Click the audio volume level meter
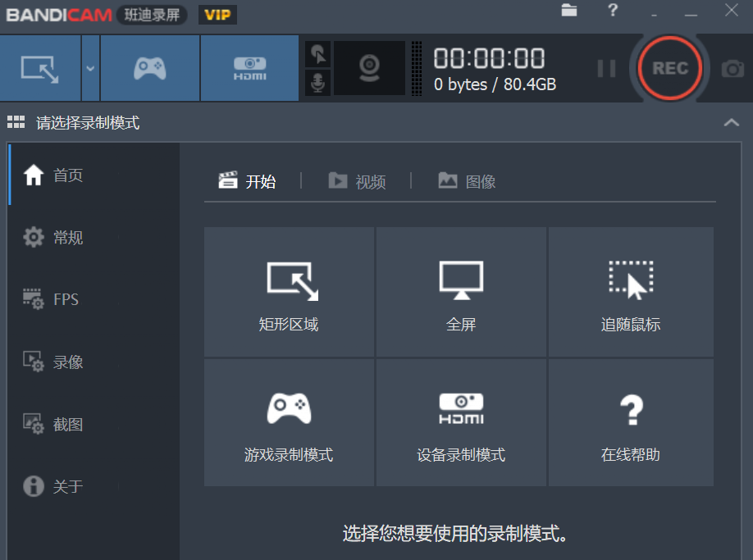 coord(417,68)
